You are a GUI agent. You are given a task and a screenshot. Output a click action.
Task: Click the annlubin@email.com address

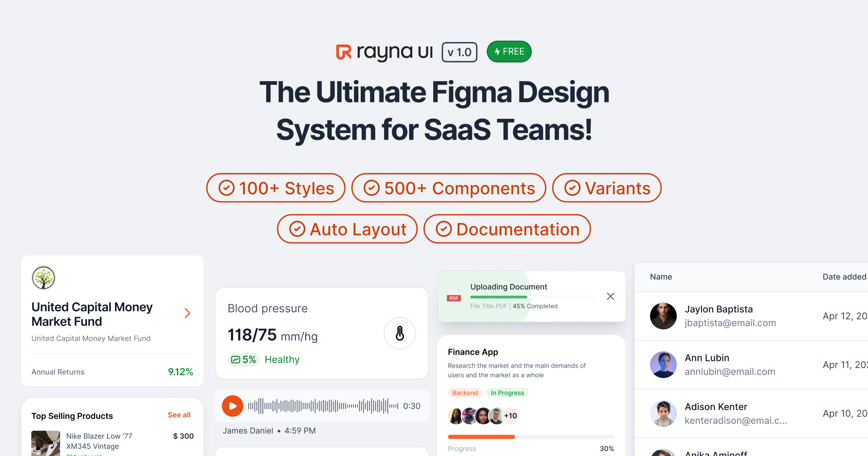coord(730,372)
